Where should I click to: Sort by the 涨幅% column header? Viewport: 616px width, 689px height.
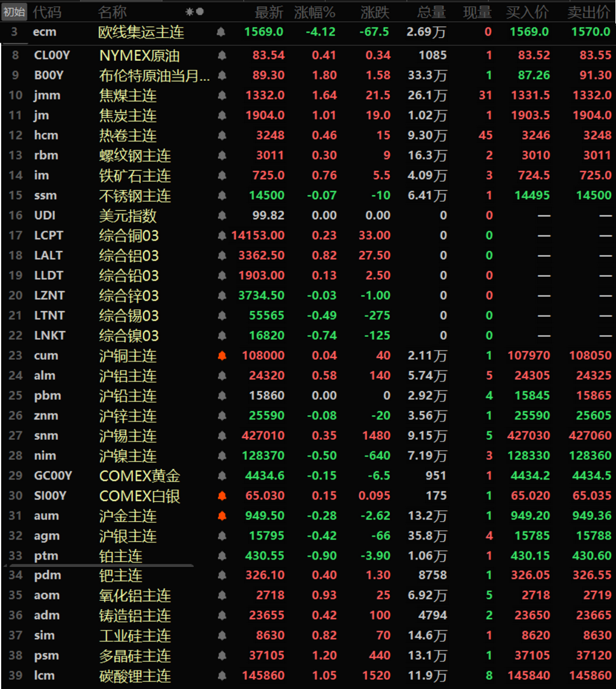[x=315, y=12]
